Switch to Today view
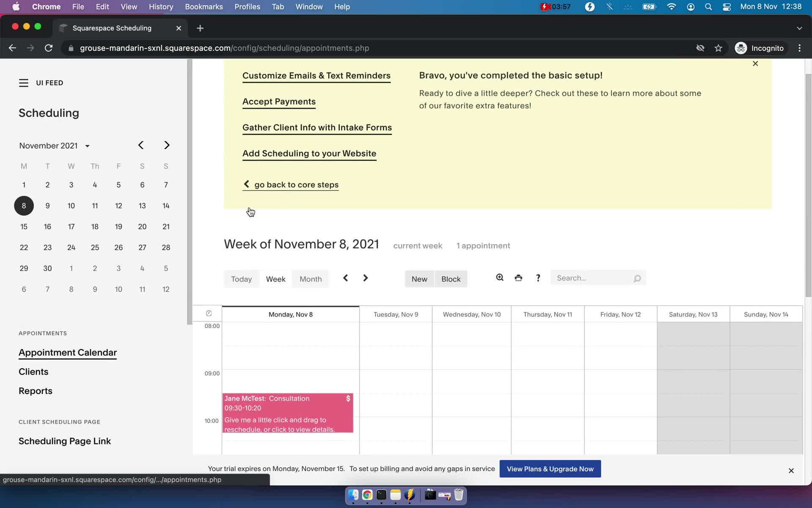Viewport: 812px width, 508px height. [241, 279]
